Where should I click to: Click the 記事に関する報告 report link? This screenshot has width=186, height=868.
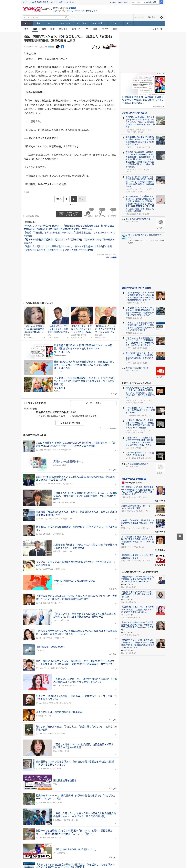coord(32,216)
